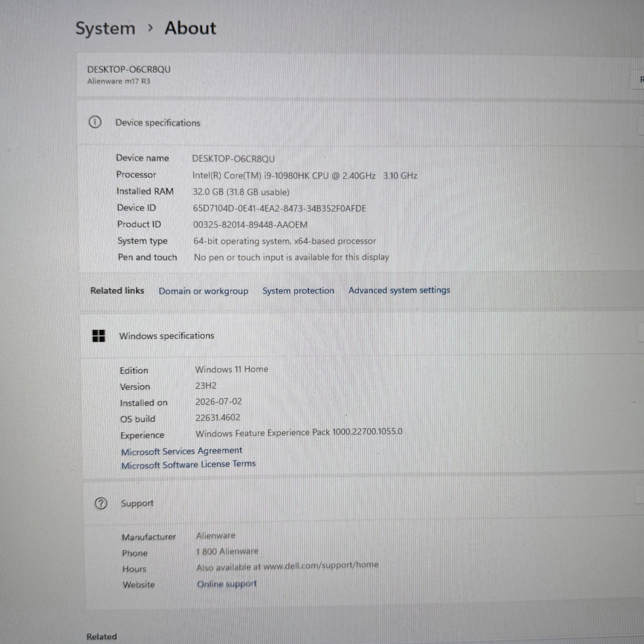The width and height of the screenshot is (644, 644).
Task: Select OS build 22631.4602
Action: coord(218,418)
